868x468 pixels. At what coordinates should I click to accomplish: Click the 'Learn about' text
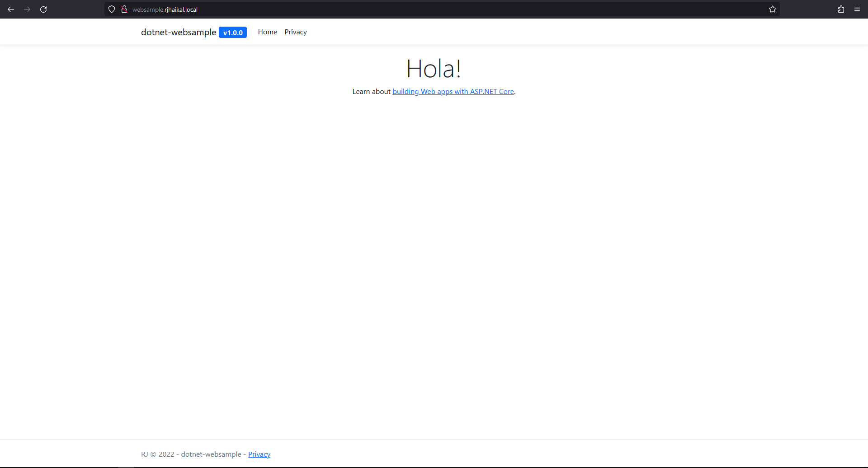click(371, 92)
